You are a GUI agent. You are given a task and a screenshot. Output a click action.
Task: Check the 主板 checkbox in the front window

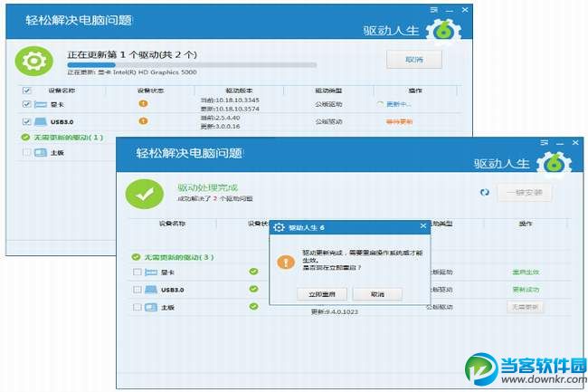(x=138, y=307)
